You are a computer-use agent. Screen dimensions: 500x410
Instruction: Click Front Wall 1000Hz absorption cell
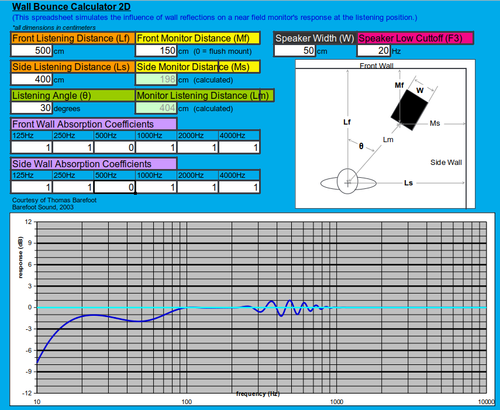pyautogui.click(x=156, y=147)
